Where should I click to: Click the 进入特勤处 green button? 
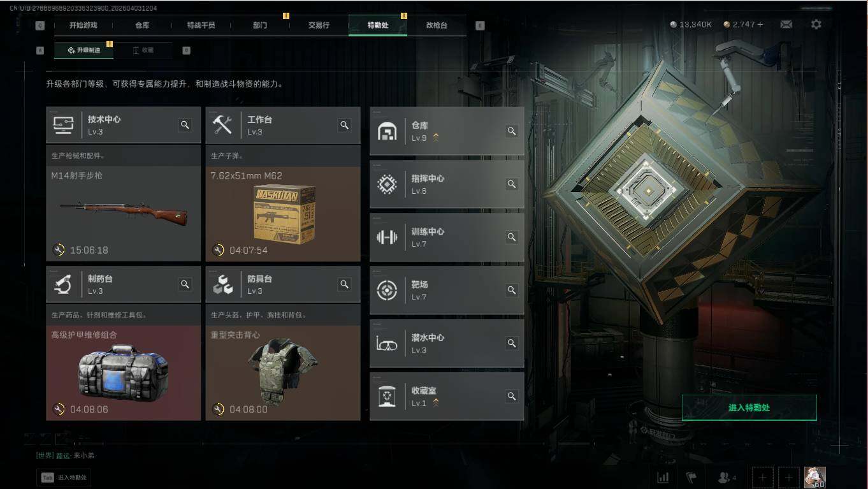pyautogui.click(x=749, y=407)
